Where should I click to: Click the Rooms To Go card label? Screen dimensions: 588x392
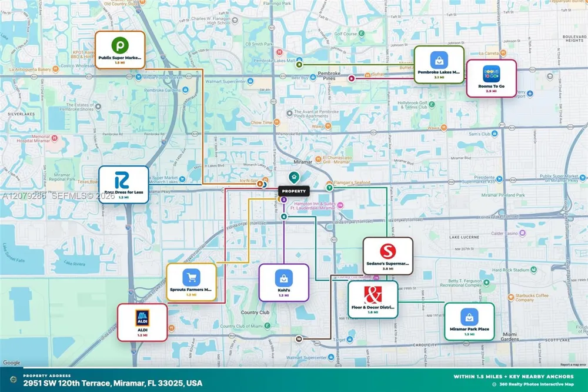(x=491, y=87)
